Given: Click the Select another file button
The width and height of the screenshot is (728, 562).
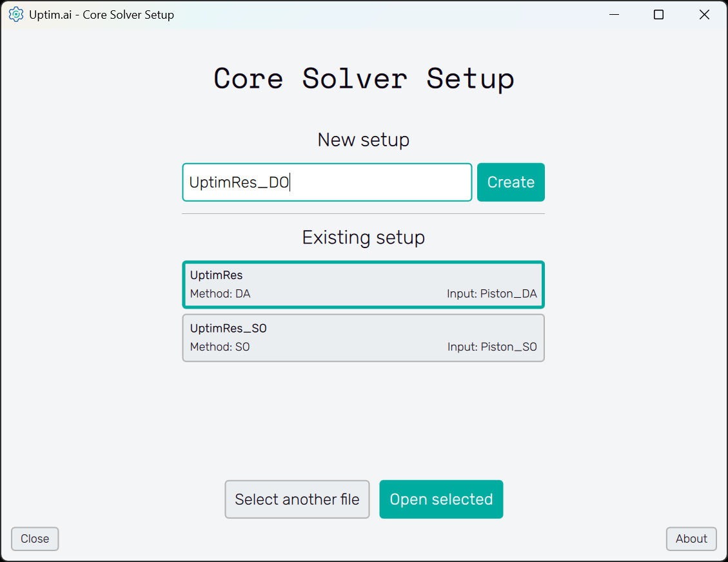Looking at the screenshot, I should pos(297,499).
